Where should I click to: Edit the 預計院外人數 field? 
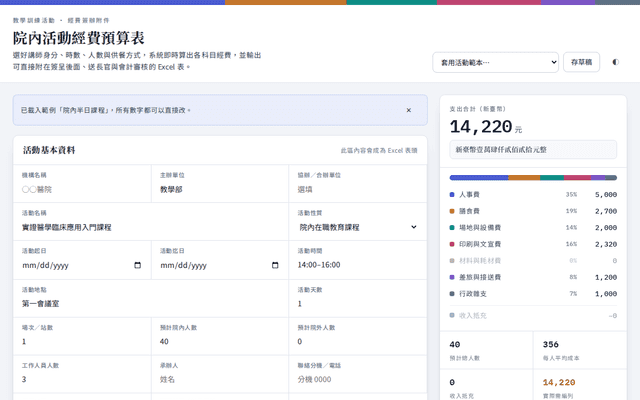(358, 342)
